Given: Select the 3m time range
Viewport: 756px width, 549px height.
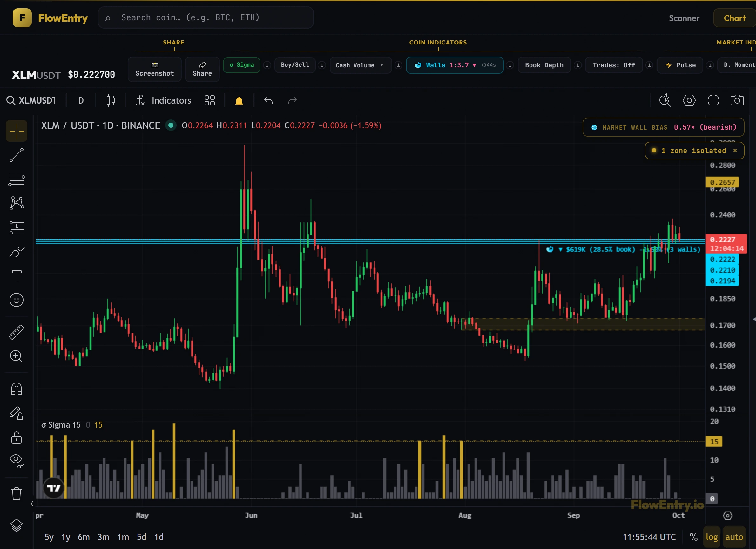Looking at the screenshot, I should click(x=103, y=537).
